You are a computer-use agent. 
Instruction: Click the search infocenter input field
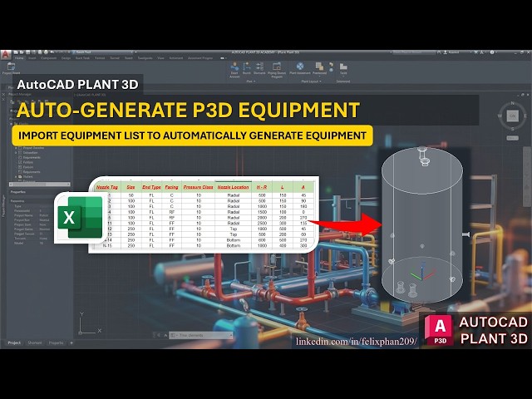(414, 52)
